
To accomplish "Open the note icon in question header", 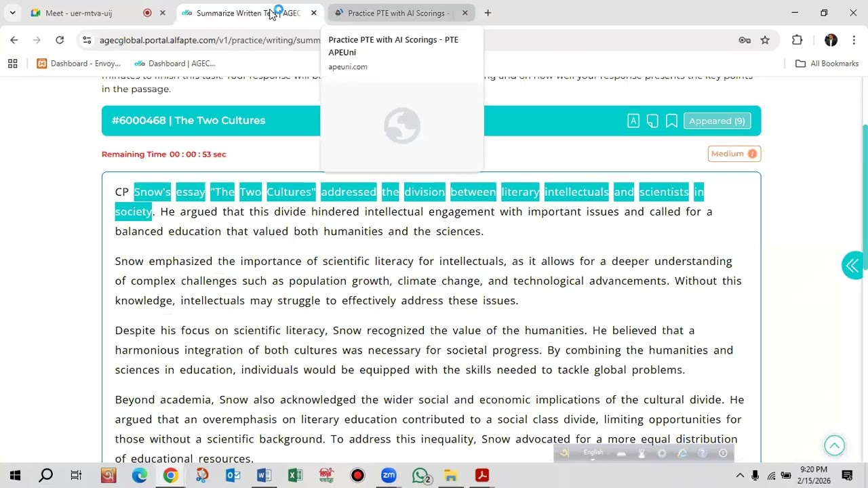I will pyautogui.click(x=652, y=121).
